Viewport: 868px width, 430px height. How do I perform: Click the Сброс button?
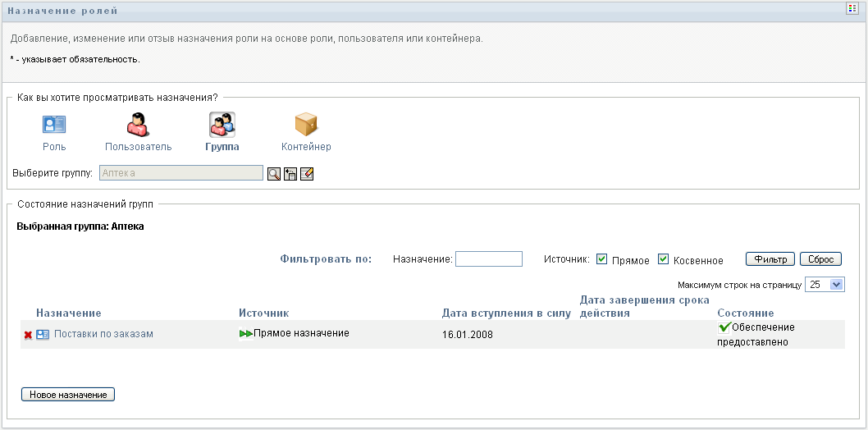point(821,259)
